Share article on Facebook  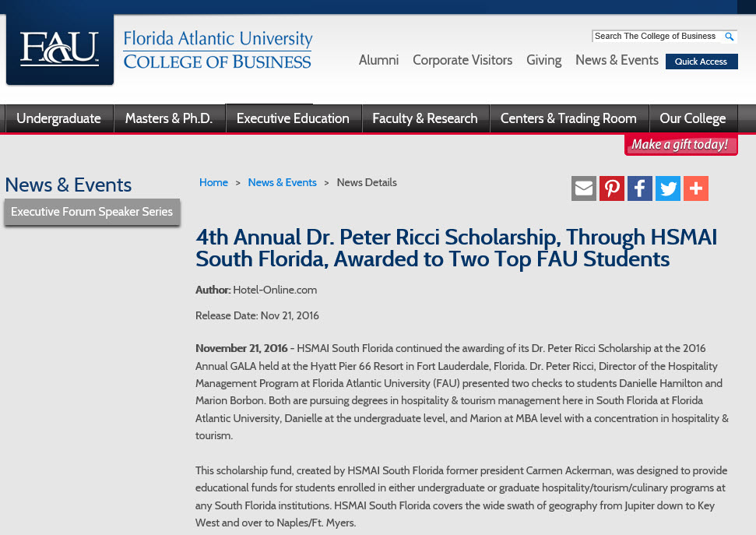click(x=640, y=188)
